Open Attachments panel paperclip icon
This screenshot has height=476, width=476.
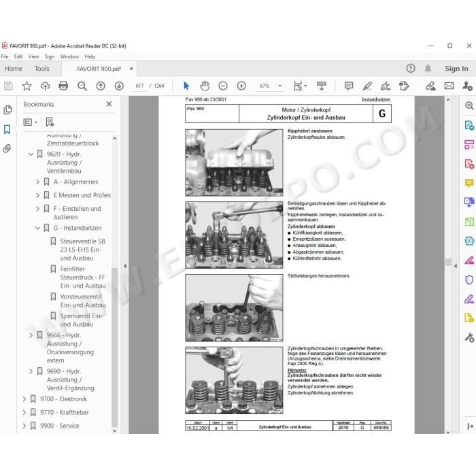[x=7, y=148]
